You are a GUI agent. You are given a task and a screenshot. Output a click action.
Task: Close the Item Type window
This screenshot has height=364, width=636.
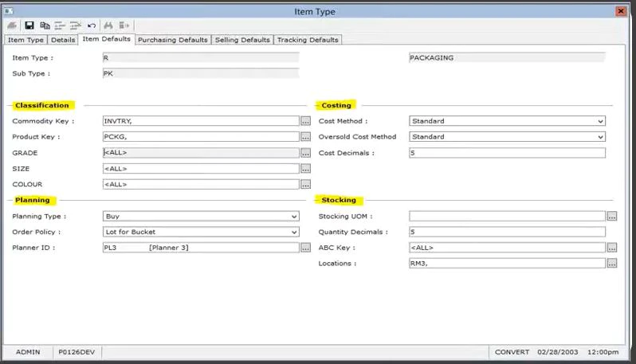tap(621, 11)
